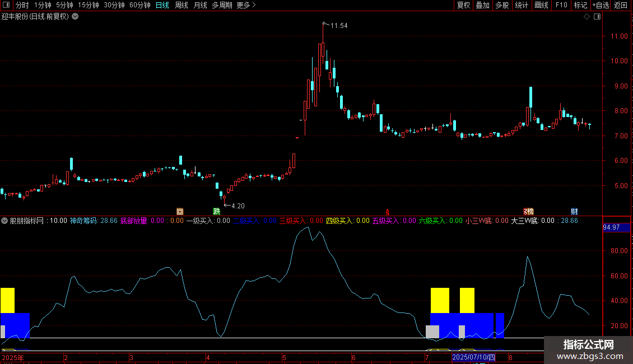Viewport: 633px width, 364px height.
Task: Click the 80.00 indicator axis label
Action: tap(619, 251)
